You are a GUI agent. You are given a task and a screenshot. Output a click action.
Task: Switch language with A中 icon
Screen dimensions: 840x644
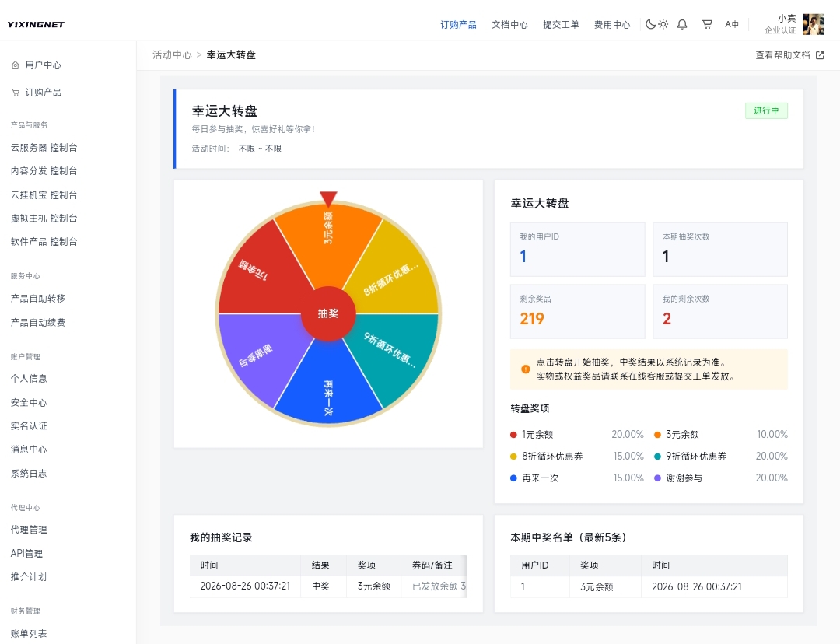(732, 24)
